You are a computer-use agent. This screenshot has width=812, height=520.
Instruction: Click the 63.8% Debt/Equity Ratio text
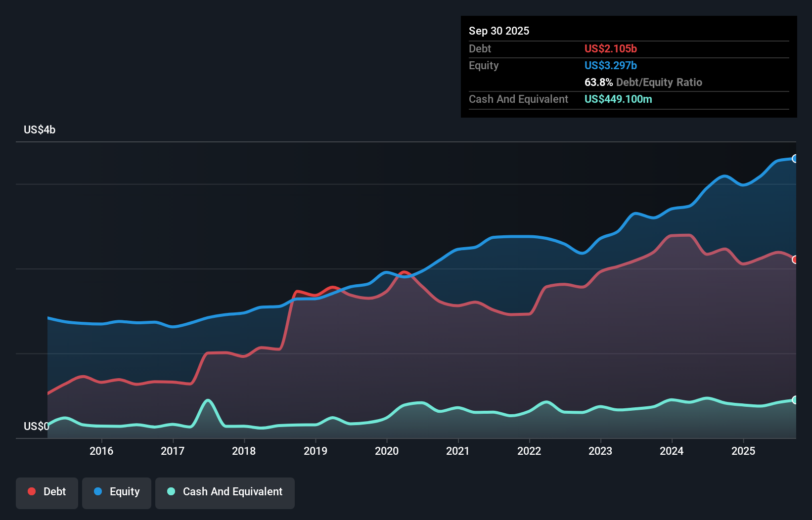pos(643,82)
